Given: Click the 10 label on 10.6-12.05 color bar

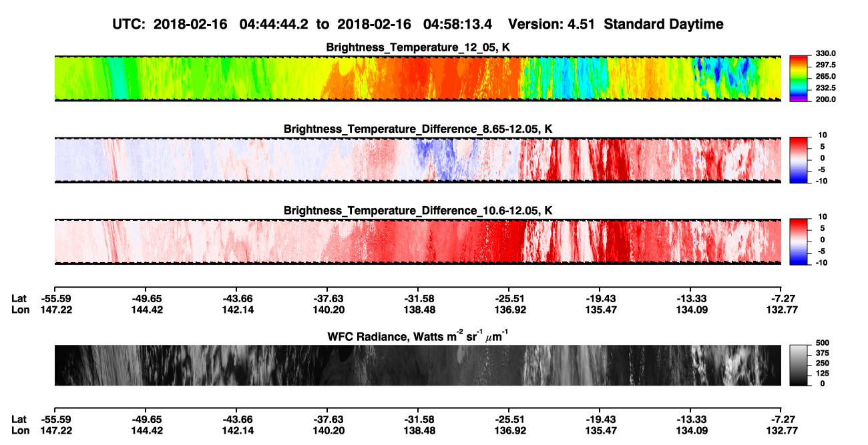Looking at the screenshot, I should [821, 217].
